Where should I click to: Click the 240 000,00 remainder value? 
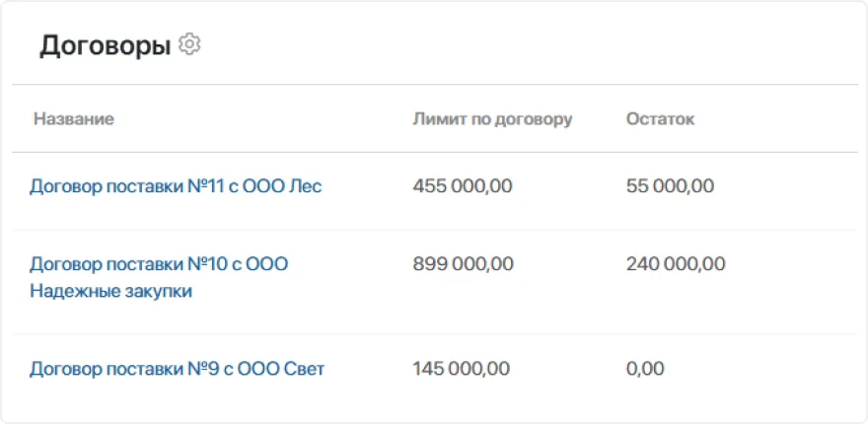(676, 263)
